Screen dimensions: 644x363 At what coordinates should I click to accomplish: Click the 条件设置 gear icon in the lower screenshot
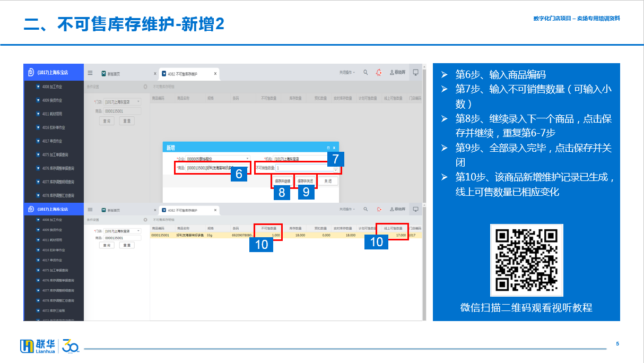[x=145, y=219]
